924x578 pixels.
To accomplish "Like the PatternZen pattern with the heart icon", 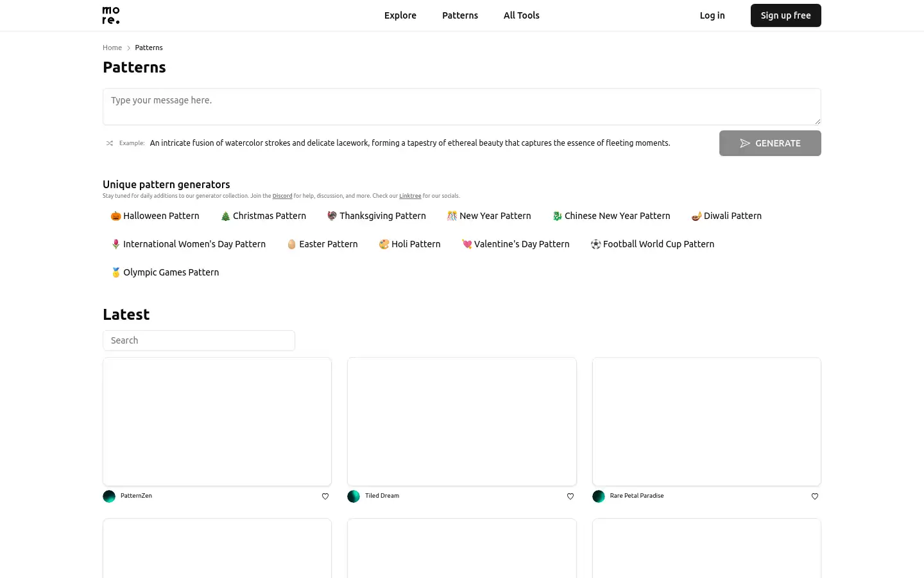I will [x=325, y=496].
